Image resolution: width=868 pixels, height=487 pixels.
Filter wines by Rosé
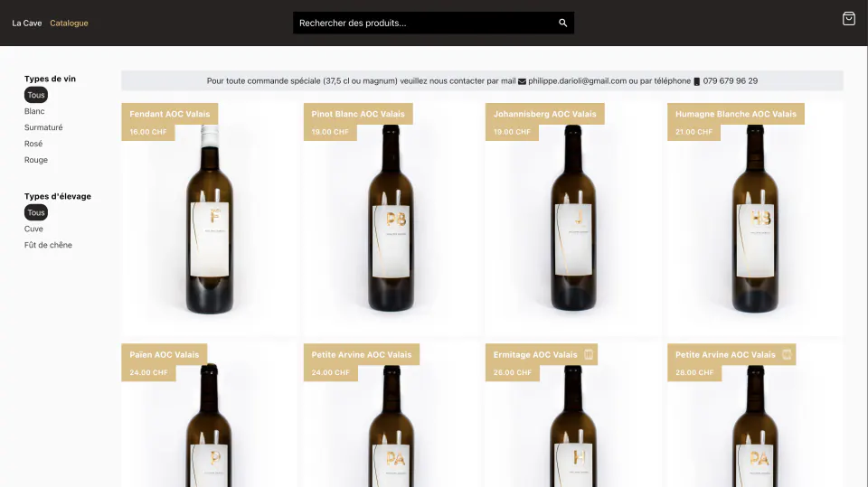tap(33, 144)
